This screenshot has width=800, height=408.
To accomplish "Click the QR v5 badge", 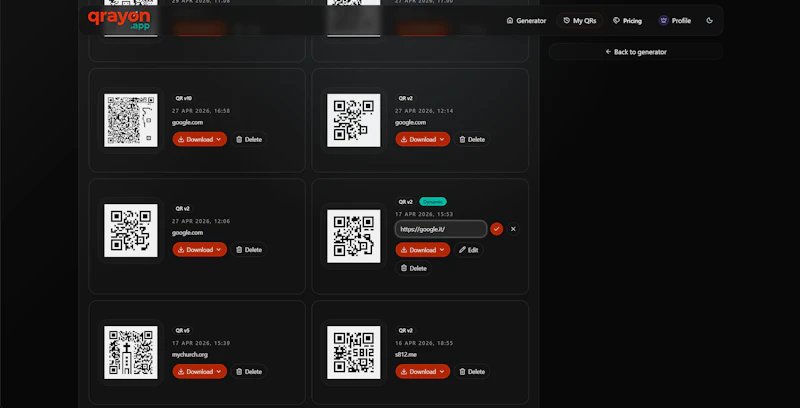I will [x=183, y=330].
